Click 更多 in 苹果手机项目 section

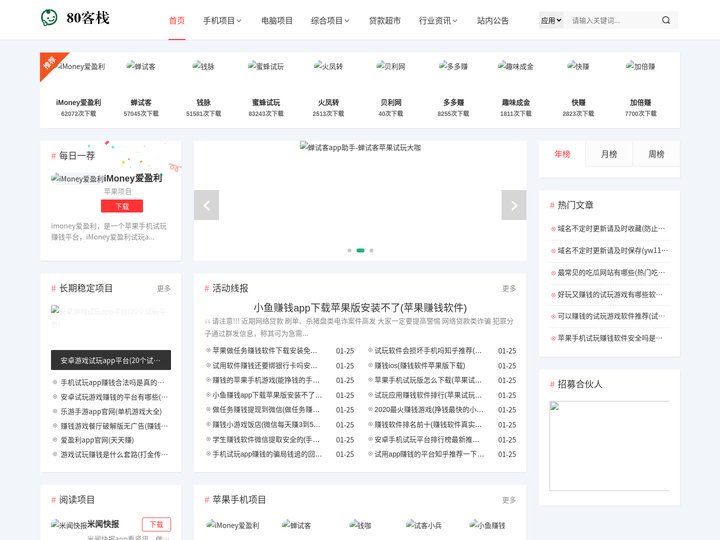(509, 500)
